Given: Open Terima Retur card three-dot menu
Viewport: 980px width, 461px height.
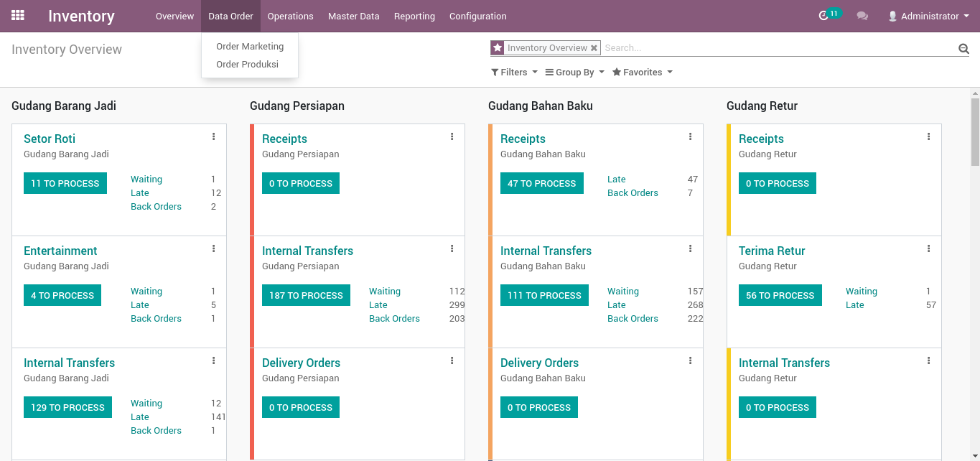Looking at the screenshot, I should pyautogui.click(x=928, y=248).
